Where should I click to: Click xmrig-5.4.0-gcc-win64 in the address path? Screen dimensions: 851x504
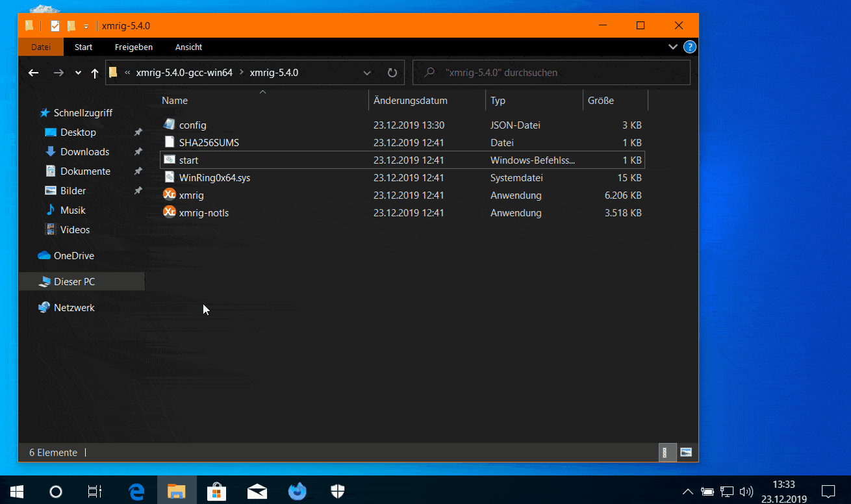pos(184,73)
